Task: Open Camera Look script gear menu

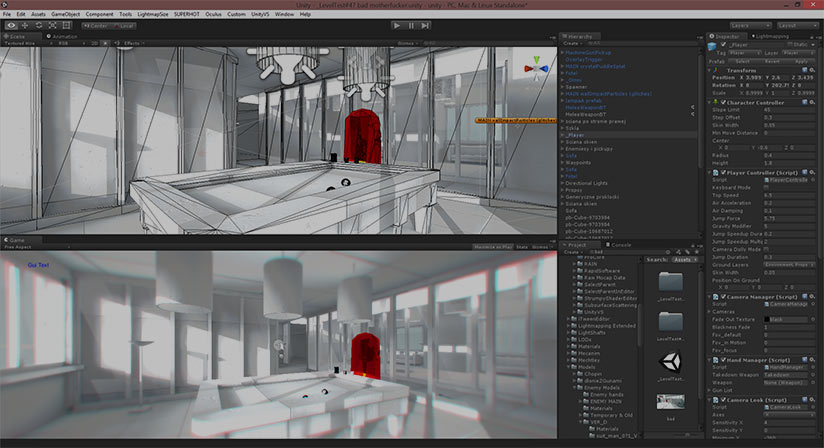Action: click(812, 400)
